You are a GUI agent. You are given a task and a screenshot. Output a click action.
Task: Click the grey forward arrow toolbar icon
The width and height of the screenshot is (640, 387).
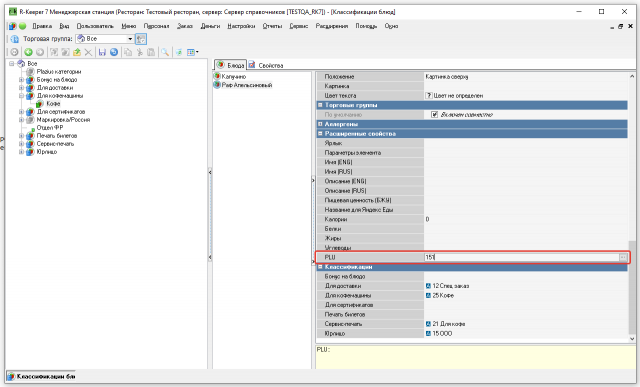(40, 52)
